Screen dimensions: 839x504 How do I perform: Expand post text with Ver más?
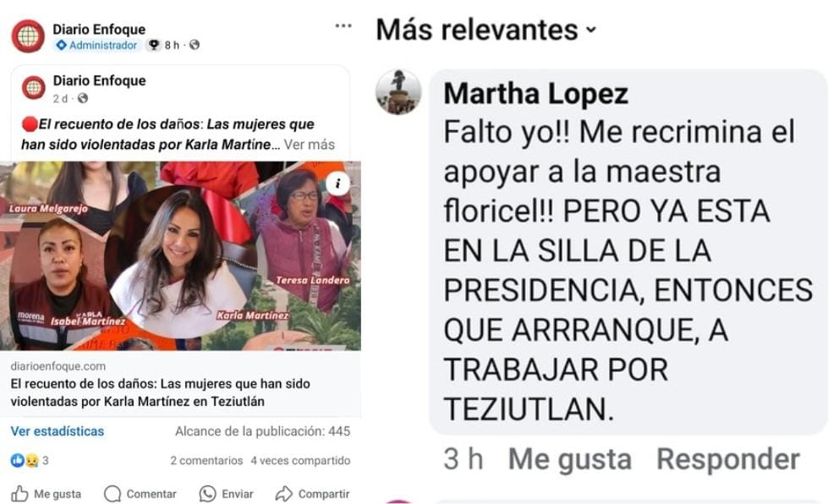pyautogui.click(x=310, y=145)
